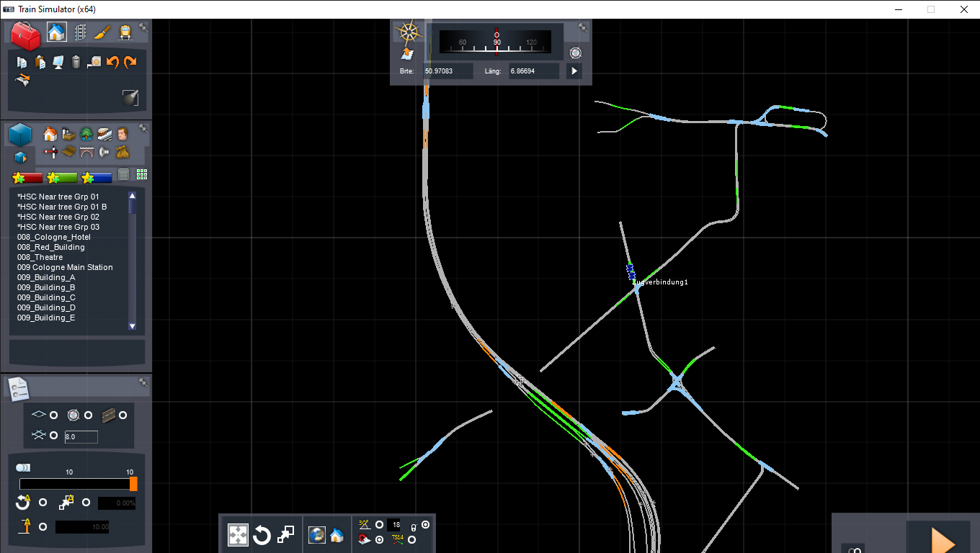Choose the person face characters category

pyautogui.click(x=122, y=134)
